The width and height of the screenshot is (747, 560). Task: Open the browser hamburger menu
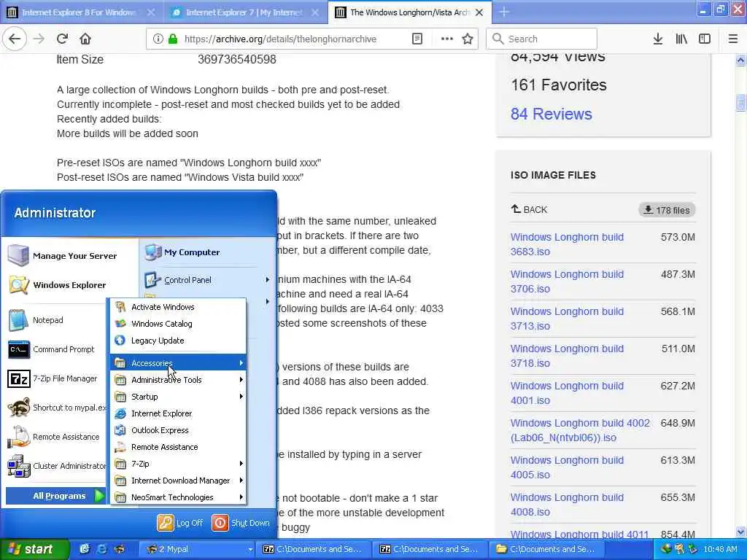[x=733, y=39]
